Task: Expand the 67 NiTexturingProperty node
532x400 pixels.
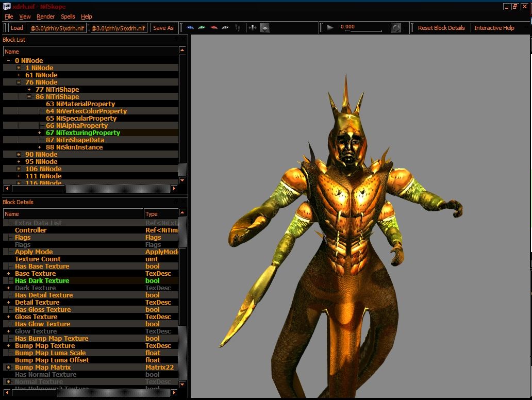Action: tap(39, 132)
